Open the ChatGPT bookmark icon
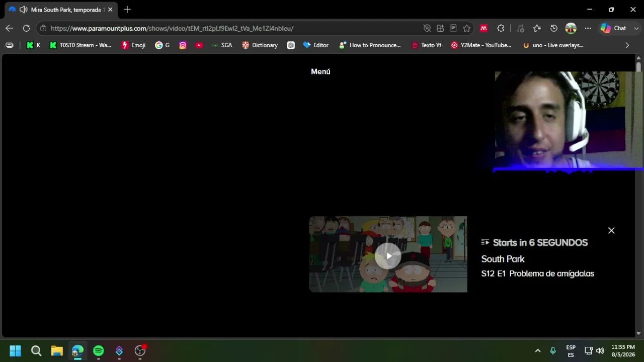 point(291,45)
